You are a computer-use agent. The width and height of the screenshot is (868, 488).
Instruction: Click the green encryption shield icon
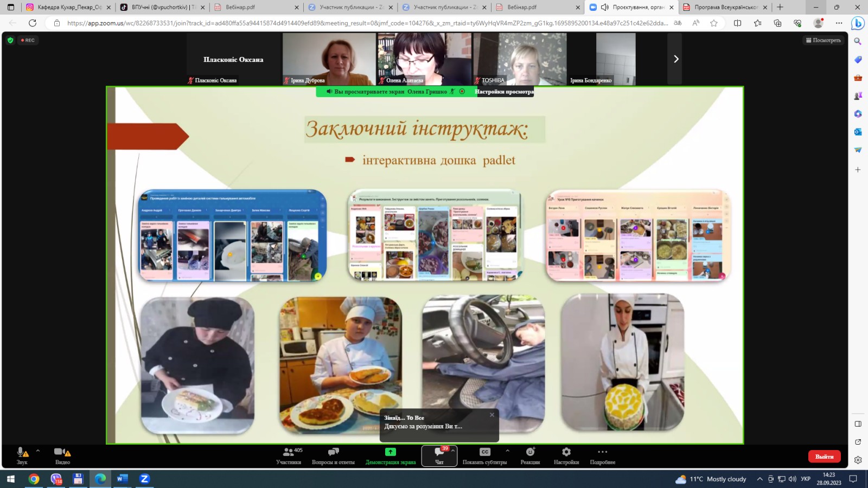(x=10, y=40)
